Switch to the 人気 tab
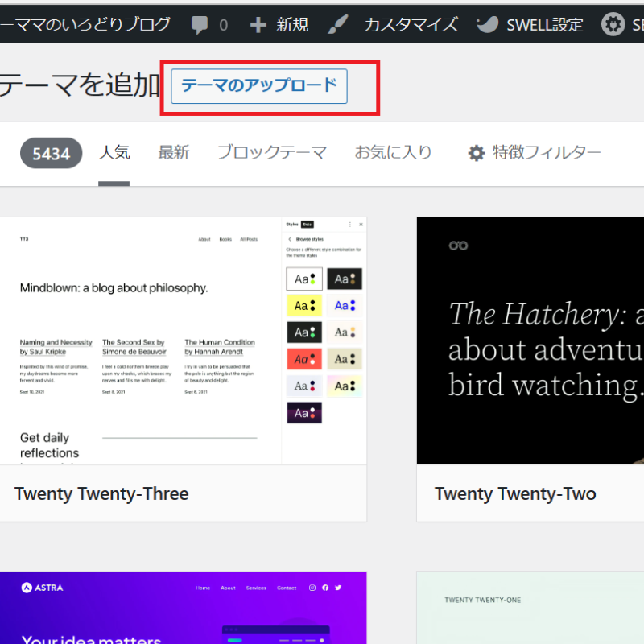This screenshot has width=644, height=644. (x=114, y=152)
